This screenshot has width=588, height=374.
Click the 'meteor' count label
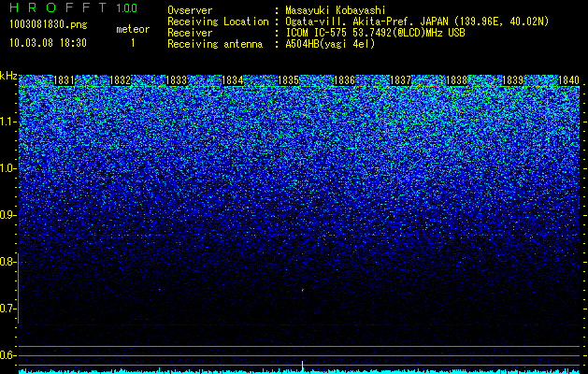point(133,29)
